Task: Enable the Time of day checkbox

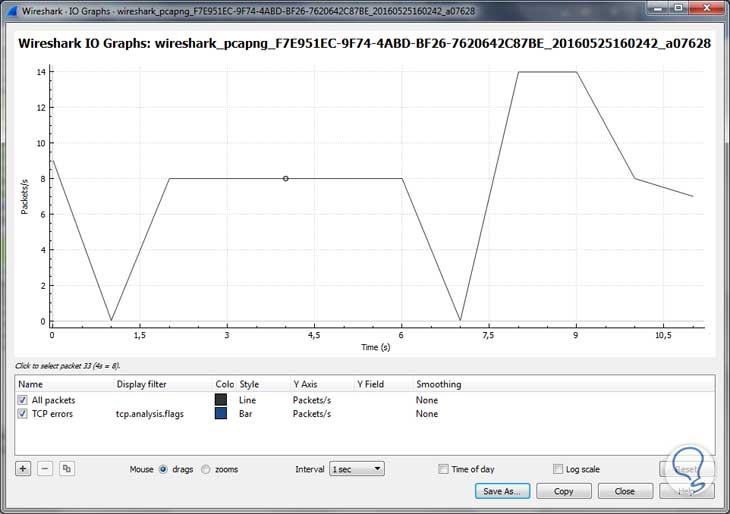Action: coord(443,469)
